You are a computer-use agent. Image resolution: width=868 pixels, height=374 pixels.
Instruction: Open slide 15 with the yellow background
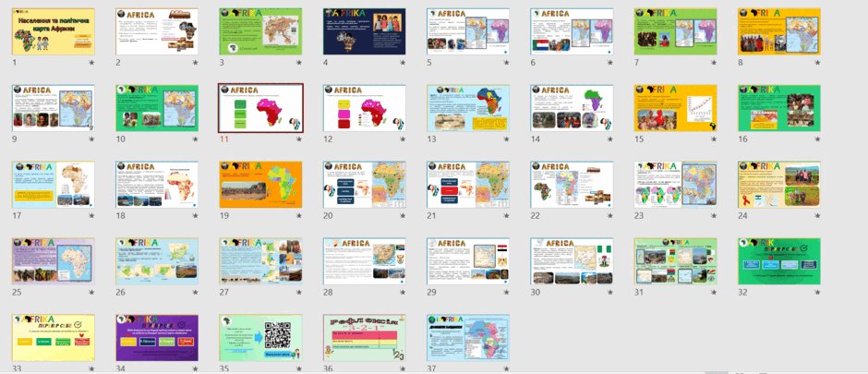click(x=676, y=108)
